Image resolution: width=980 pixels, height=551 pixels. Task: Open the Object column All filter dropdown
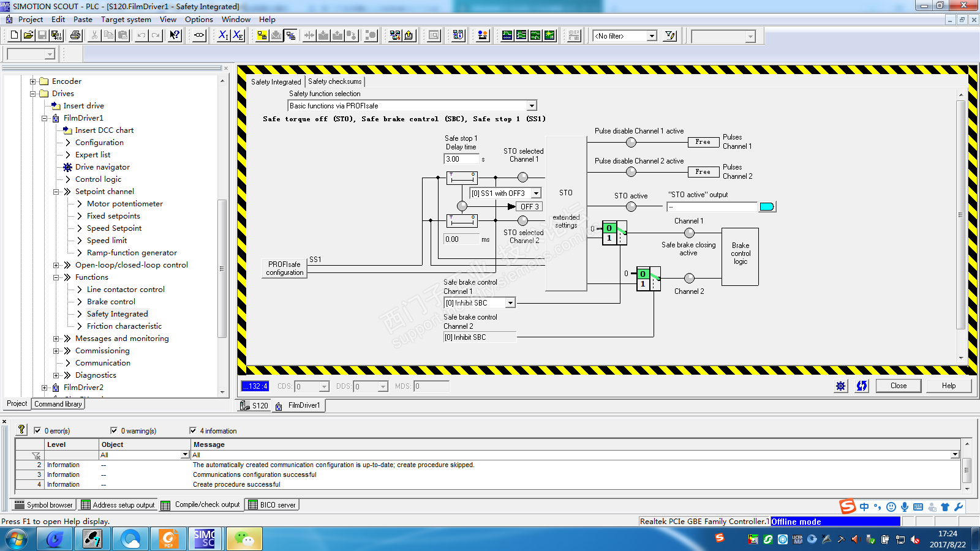click(x=185, y=455)
